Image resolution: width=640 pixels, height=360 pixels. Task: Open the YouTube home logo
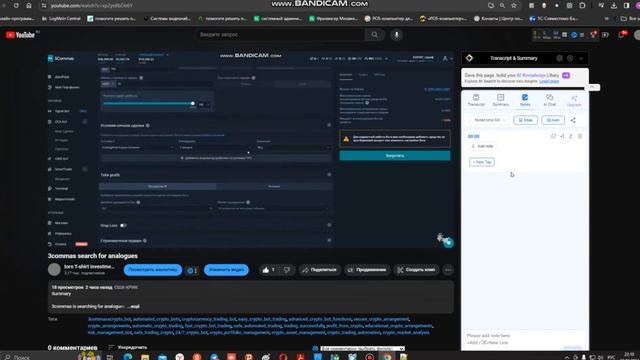point(20,35)
